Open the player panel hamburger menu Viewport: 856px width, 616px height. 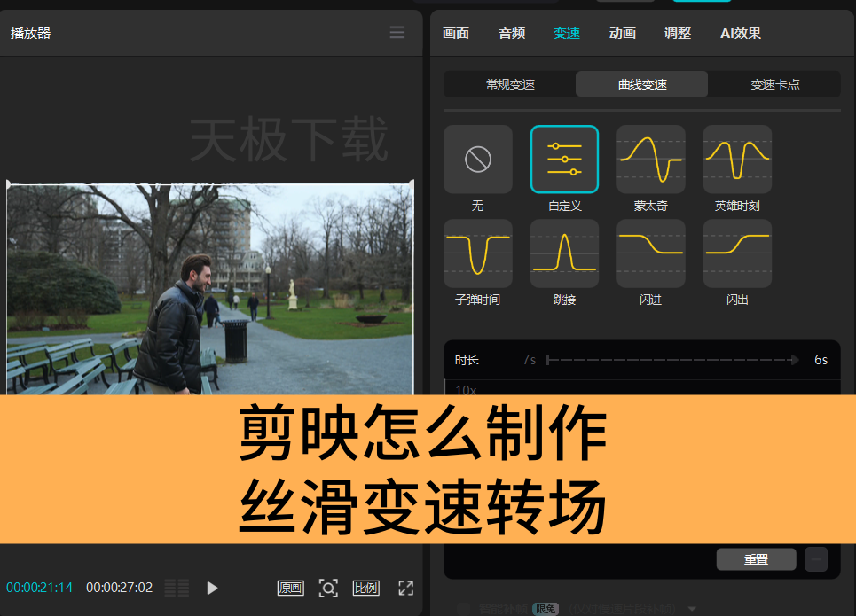(397, 33)
